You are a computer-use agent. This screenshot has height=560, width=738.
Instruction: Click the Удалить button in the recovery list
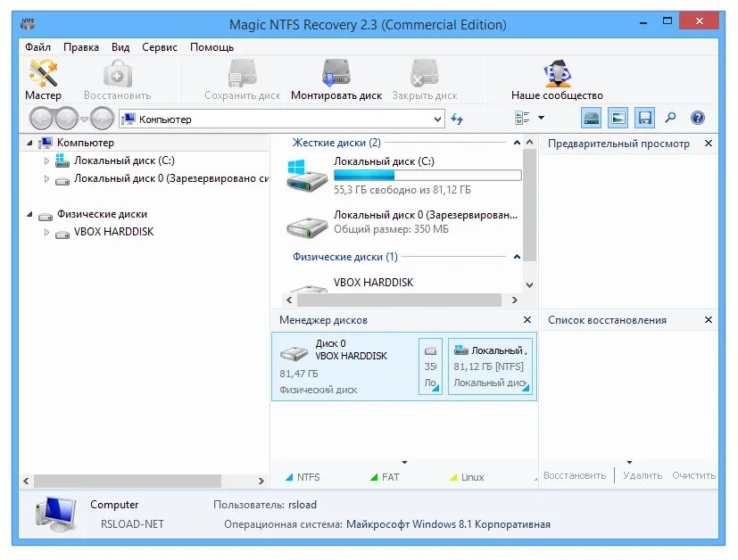643,475
